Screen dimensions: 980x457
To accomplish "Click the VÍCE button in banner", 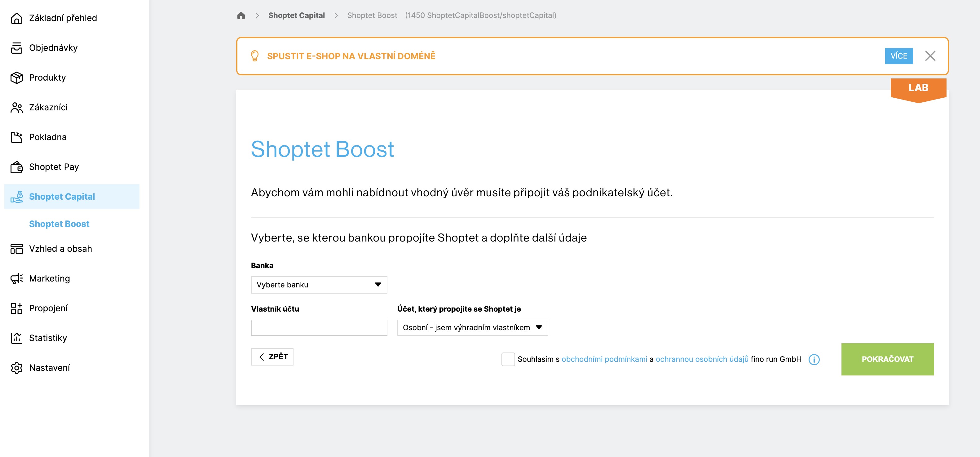I will pyautogui.click(x=898, y=56).
